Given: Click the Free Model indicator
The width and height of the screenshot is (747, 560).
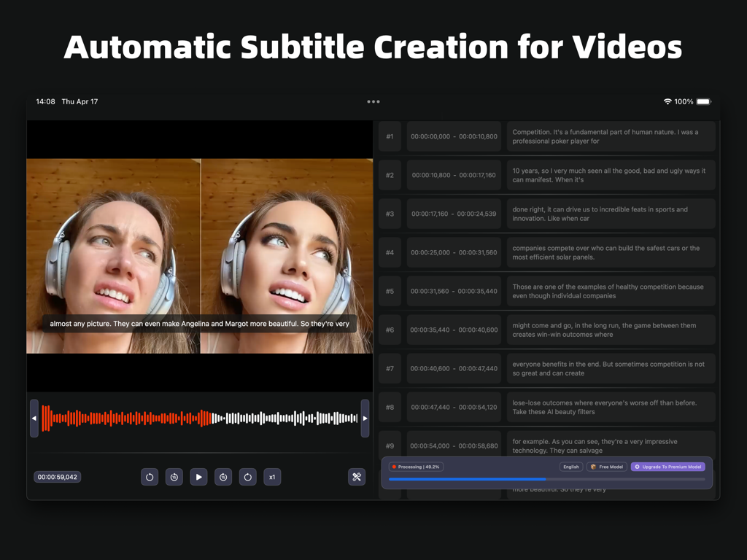Looking at the screenshot, I should click(x=606, y=467).
